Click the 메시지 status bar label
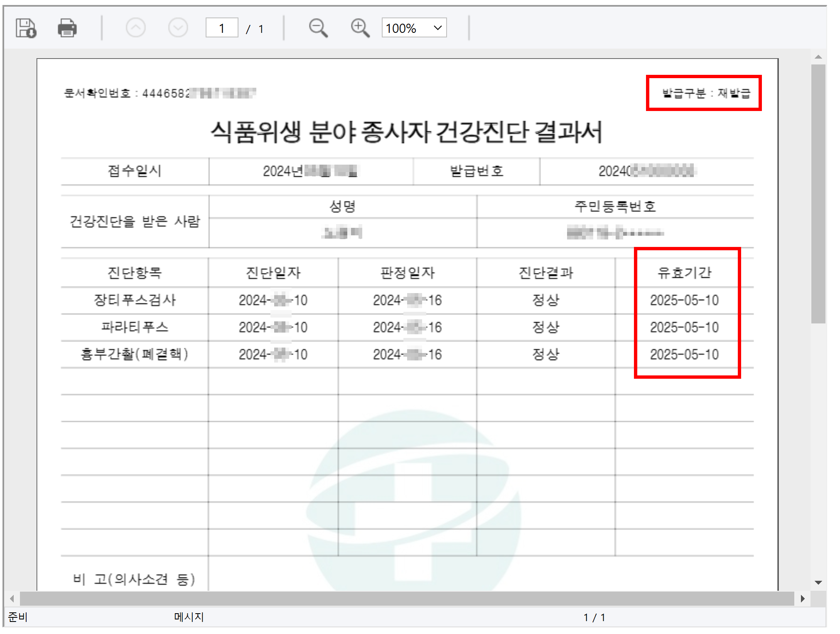 tap(189, 617)
